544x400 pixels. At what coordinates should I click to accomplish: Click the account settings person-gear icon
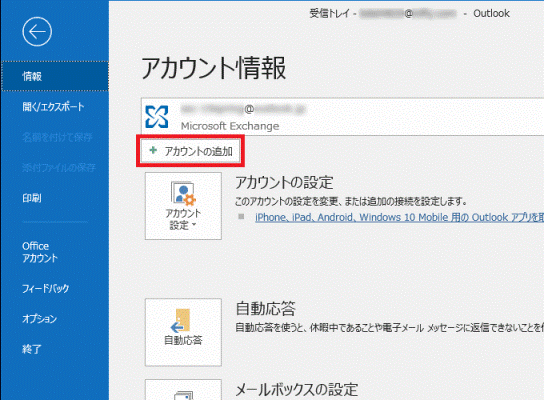(184, 193)
